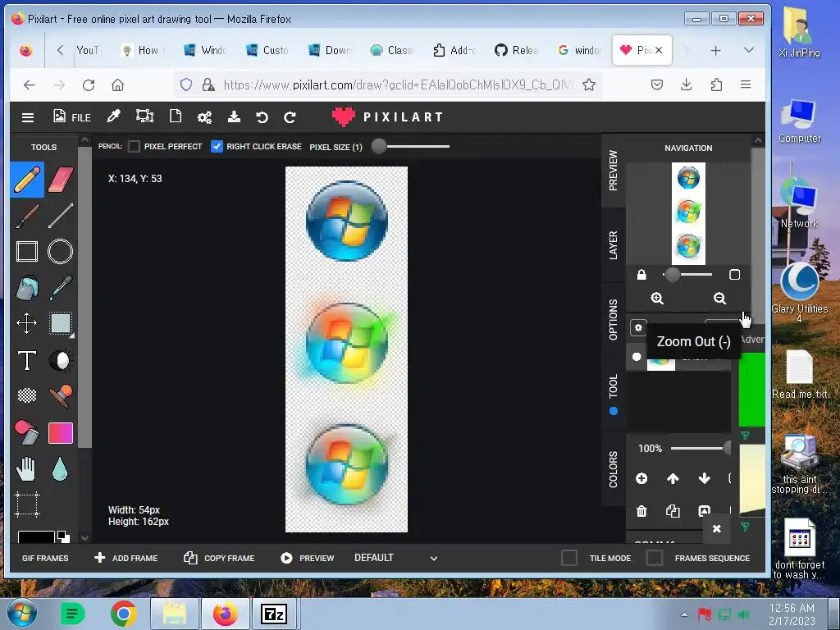The image size is (840, 630).
Task: Open settings gears in top toolbar
Action: pyautogui.click(x=204, y=116)
